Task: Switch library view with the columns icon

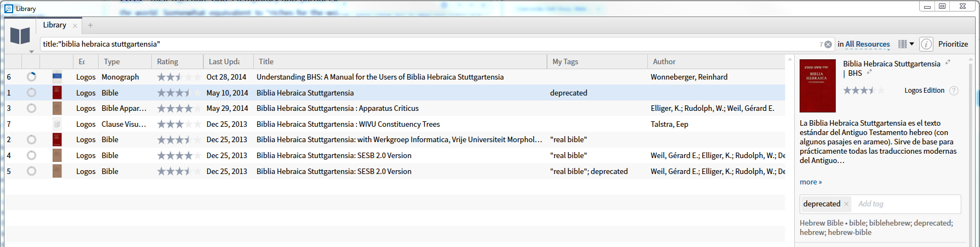Action: pyautogui.click(x=902, y=44)
